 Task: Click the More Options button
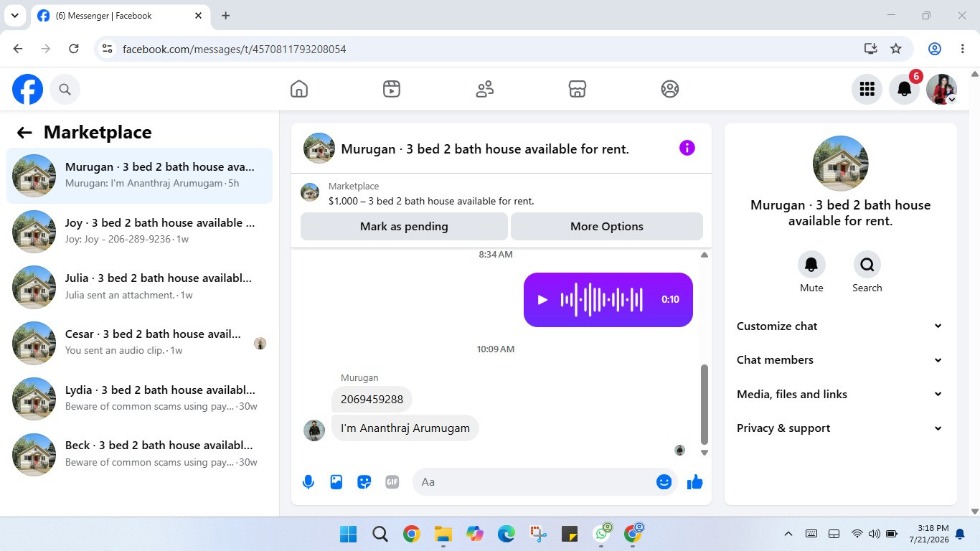607,226
